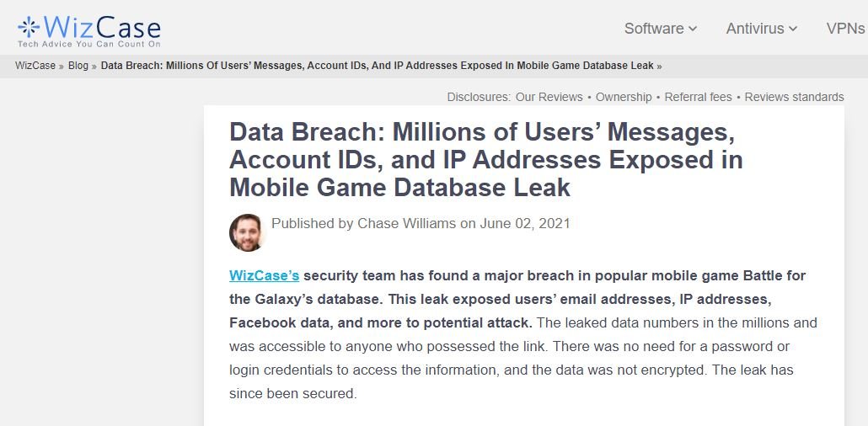Click Chase Williams author avatar photo
The image size is (868, 426).
pos(246,233)
